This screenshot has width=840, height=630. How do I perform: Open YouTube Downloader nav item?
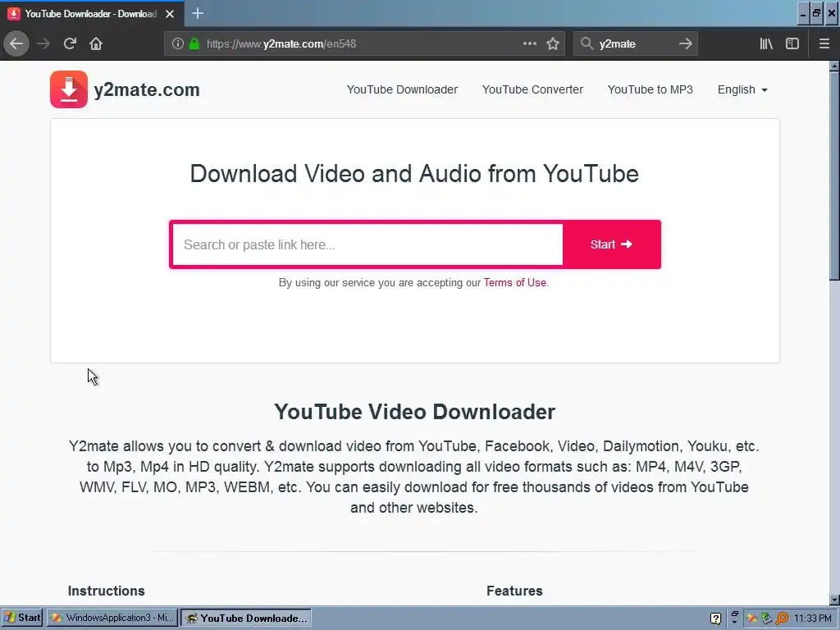[402, 89]
